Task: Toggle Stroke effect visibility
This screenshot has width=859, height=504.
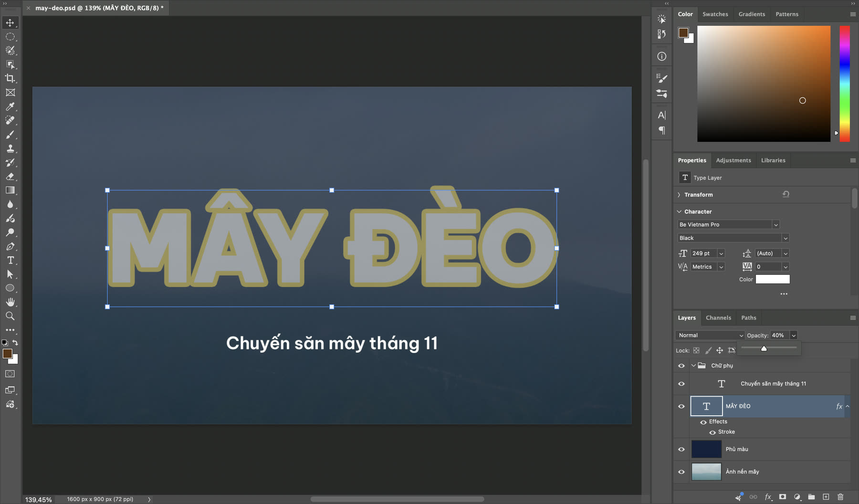Action: coord(712,432)
